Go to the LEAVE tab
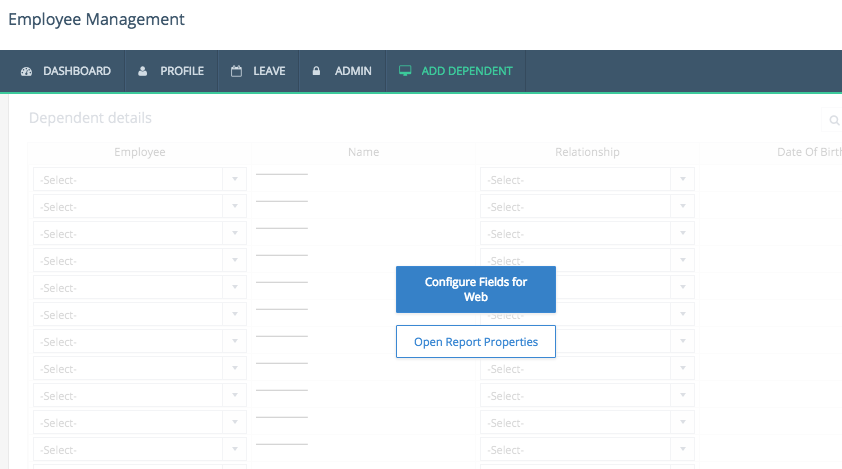The width and height of the screenshot is (842, 469). [x=258, y=71]
